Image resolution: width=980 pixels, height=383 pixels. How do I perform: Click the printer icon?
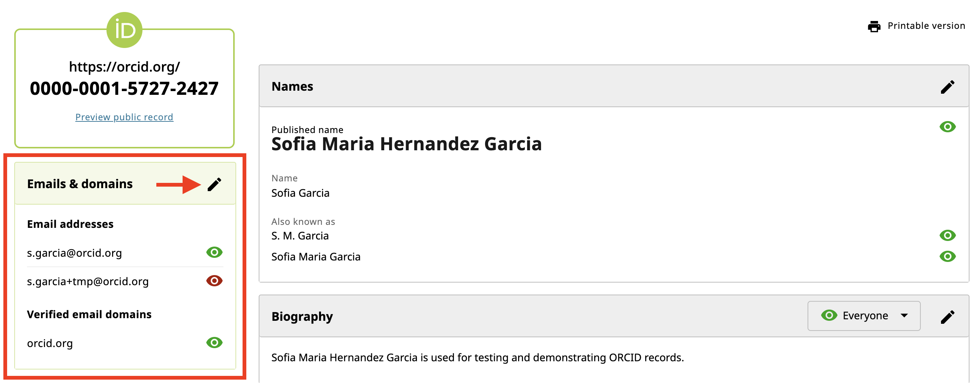(874, 26)
